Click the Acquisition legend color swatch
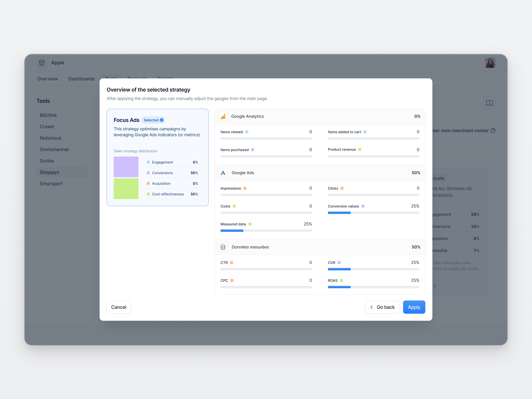532x399 pixels. [148, 184]
